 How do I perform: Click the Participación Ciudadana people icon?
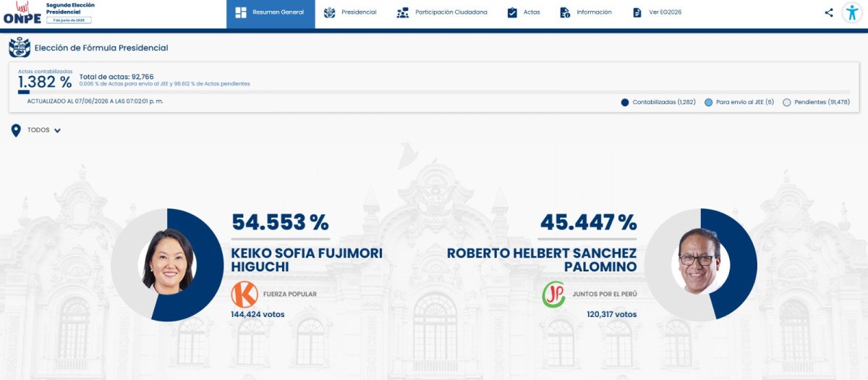click(403, 12)
